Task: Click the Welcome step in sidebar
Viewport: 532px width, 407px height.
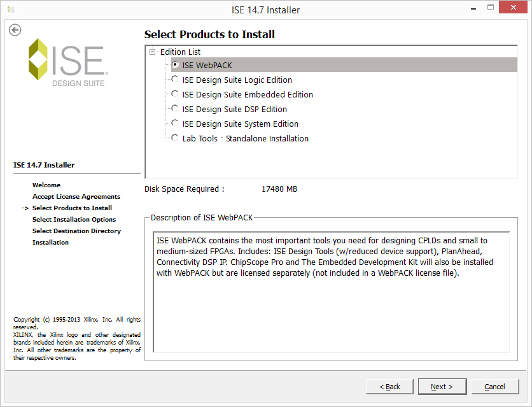Action: click(x=46, y=185)
